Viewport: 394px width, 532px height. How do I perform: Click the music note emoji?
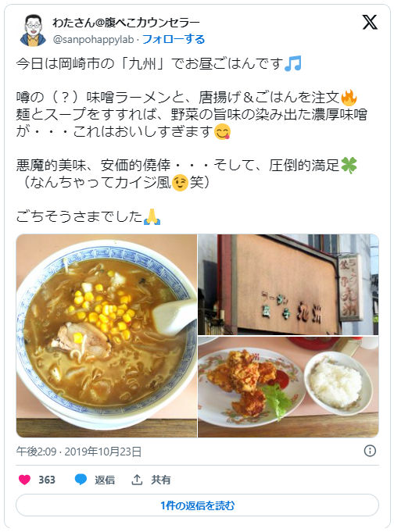point(293,63)
